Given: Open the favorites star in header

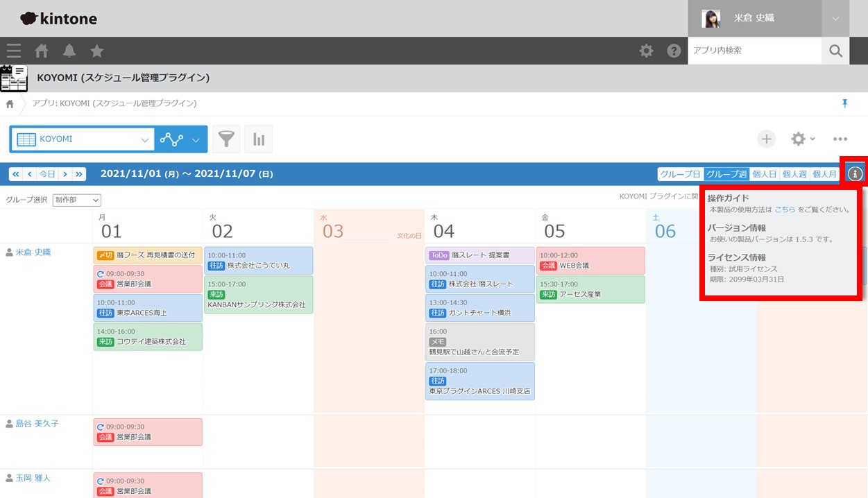Looking at the screenshot, I should click(97, 51).
